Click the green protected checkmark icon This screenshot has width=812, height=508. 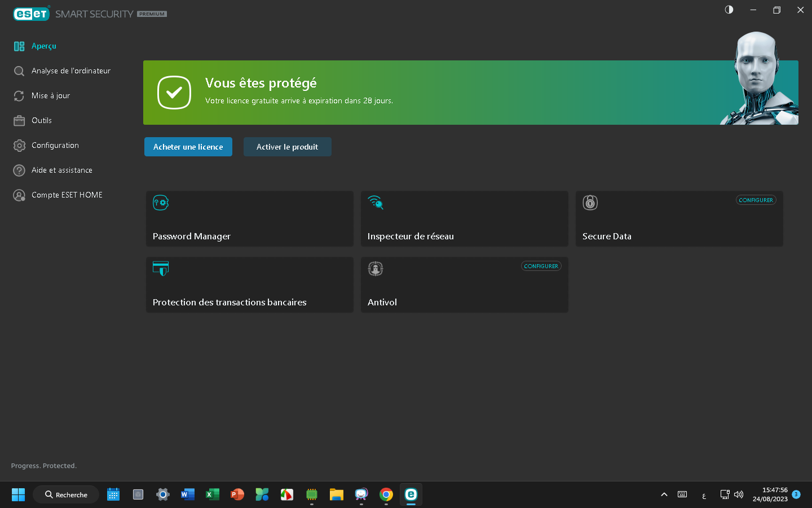coord(174,93)
